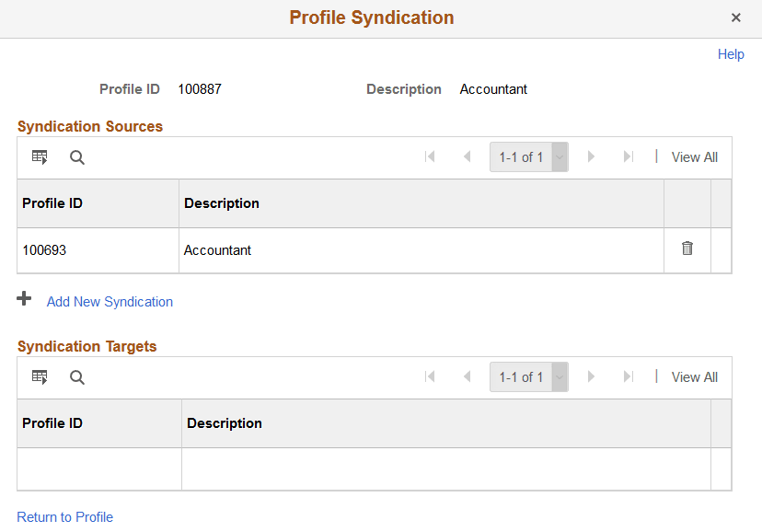Viewport: 762px width, 532px height.
Task: Click the plus icon to add syndication
Action: 25,299
